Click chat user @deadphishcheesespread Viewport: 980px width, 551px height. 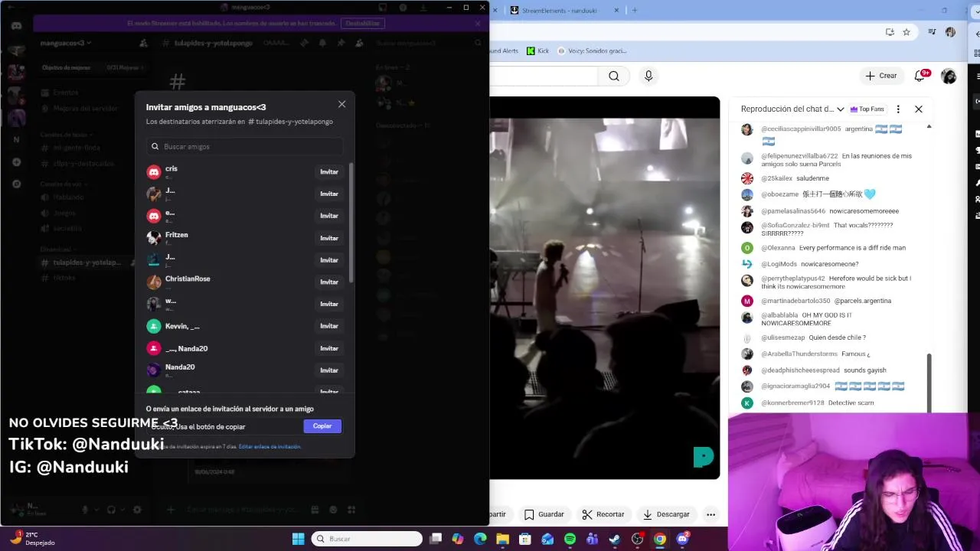tap(800, 370)
